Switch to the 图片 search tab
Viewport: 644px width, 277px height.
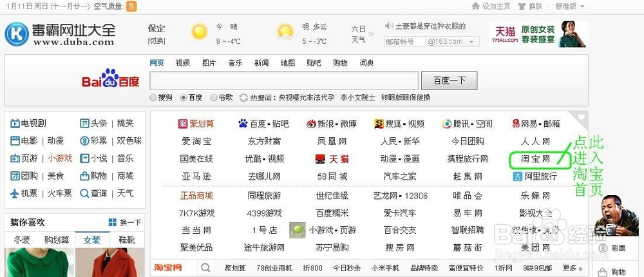209,63
